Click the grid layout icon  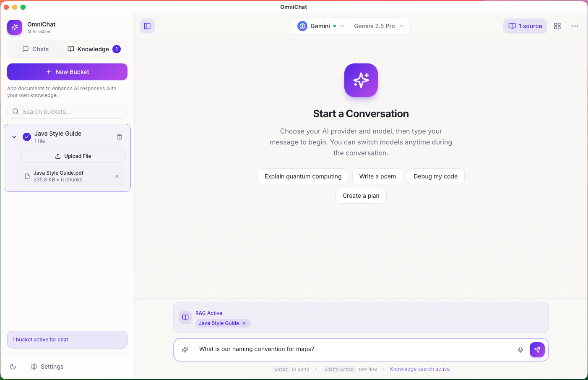(x=557, y=26)
